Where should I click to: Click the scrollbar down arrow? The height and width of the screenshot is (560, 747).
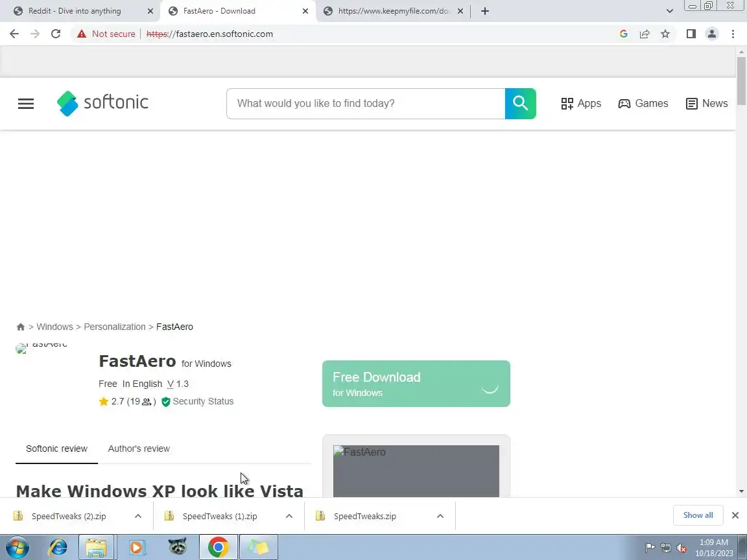coord(741,491)
